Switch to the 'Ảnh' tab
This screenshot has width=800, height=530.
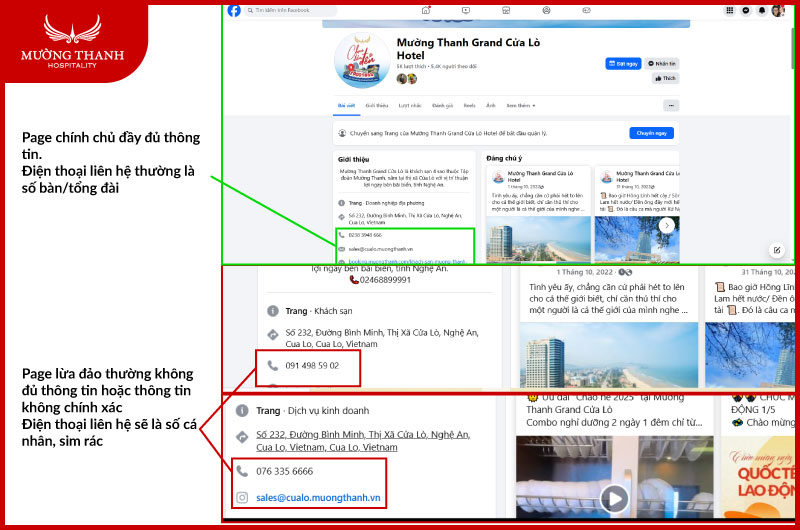click(x=491, y=106)
